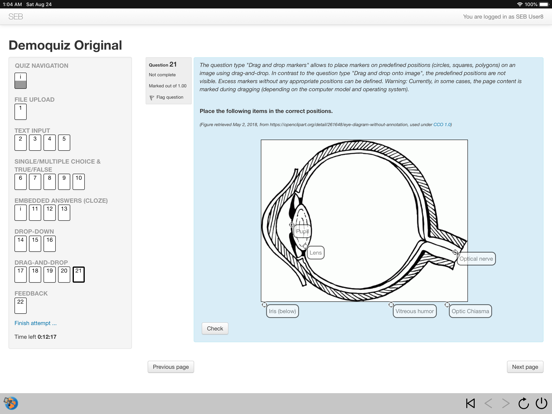Tap the Wi-Fi icon in status bar
The width and height of the screenshot is (552, 414).
(520, 4)
